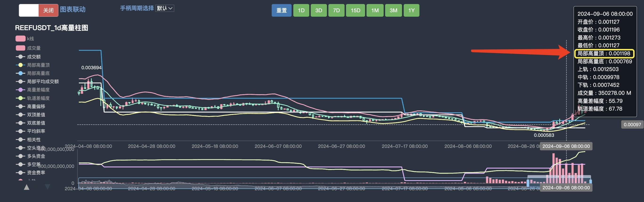Page the legend up with arrow

click(27, 187)
